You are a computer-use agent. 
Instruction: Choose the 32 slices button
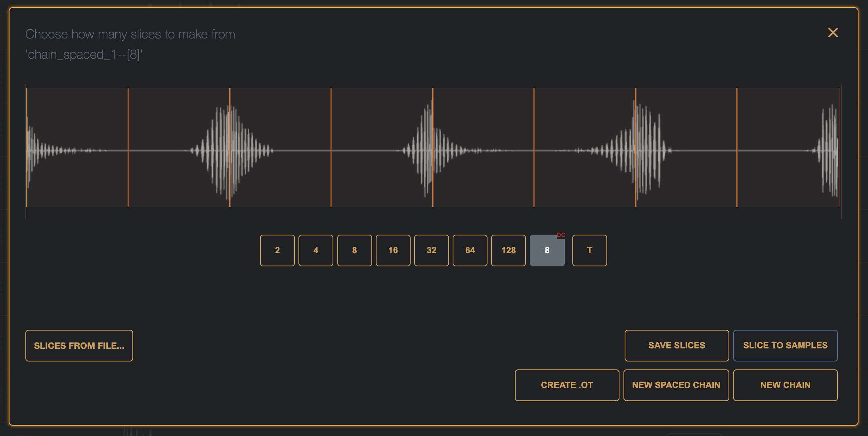(x=431, y=250)
